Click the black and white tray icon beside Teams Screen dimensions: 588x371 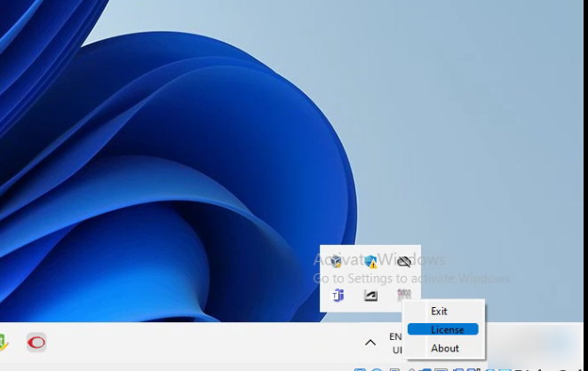[371, 296]
